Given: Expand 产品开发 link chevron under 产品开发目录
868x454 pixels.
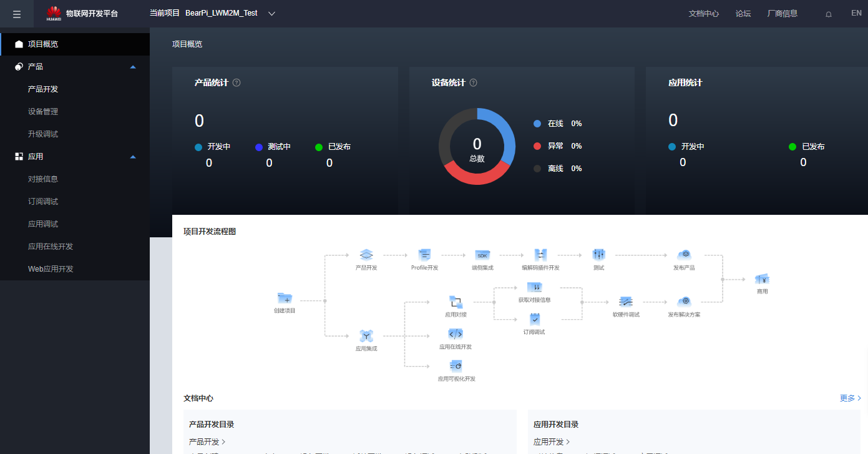Looking at the screenshot, I should (x=223, y=442).
